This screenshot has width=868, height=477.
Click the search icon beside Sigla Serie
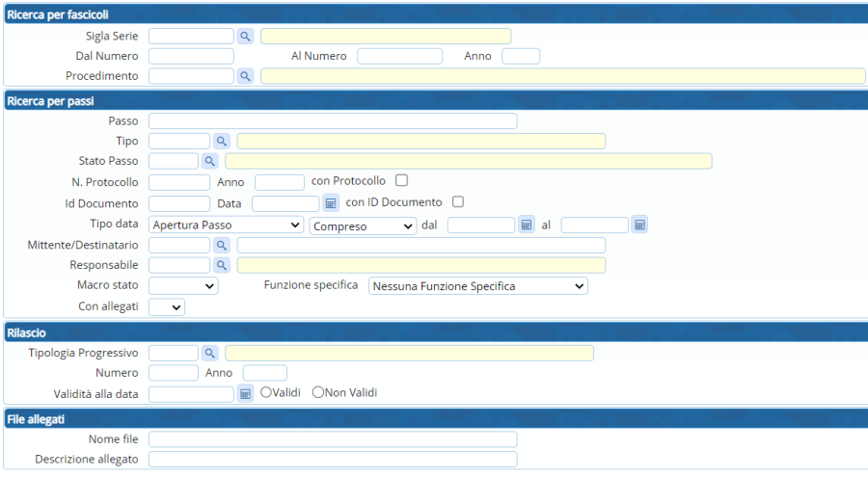pyautogui.click(x=245, y=37)
